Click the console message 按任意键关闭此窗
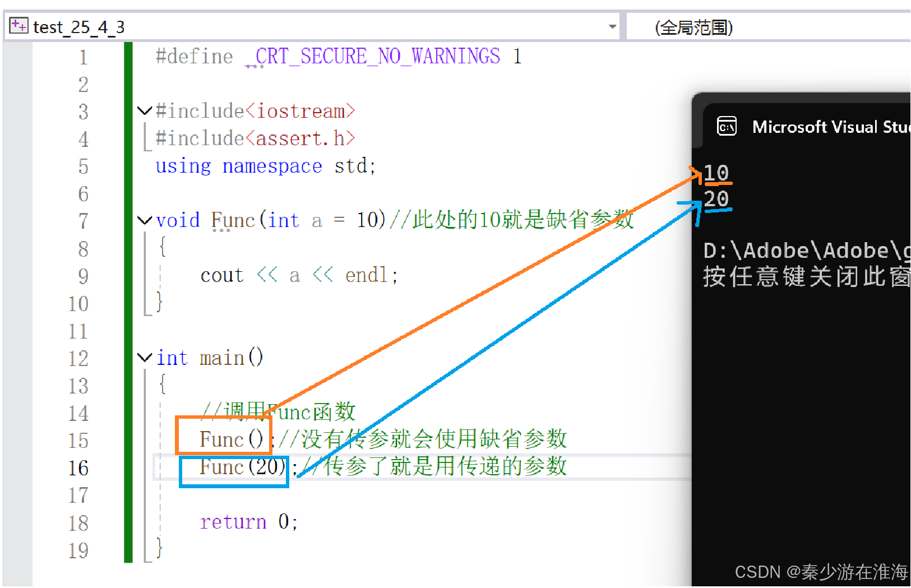 806,277
